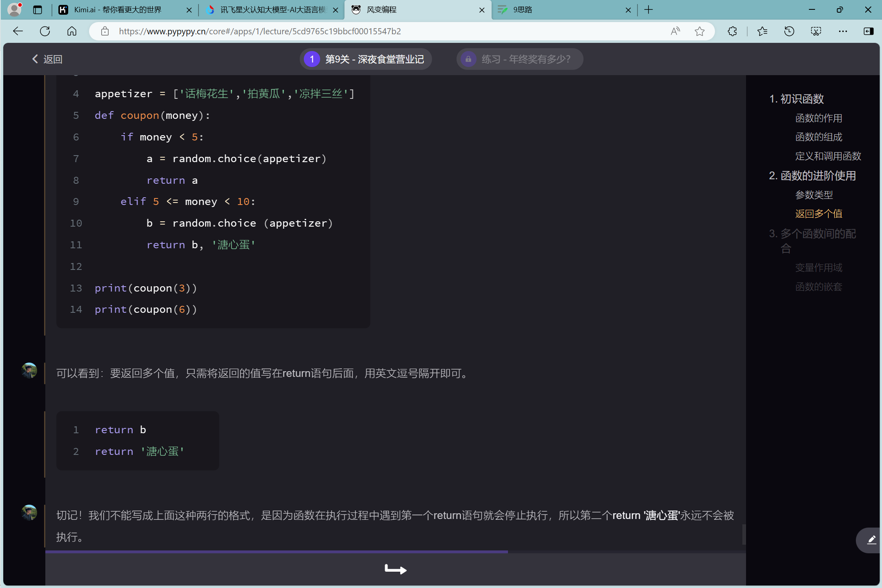Close the 9思路 tab
The image size is (882, 588).
pos(628,10)
